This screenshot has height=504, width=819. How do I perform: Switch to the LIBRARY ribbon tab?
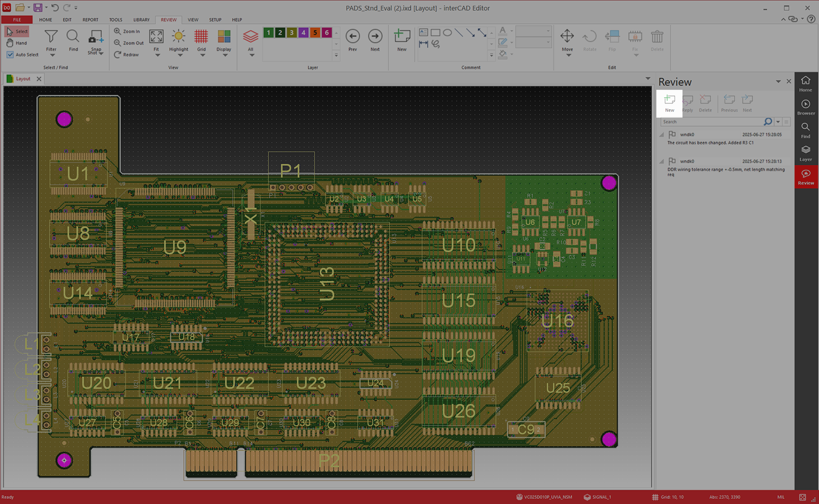click(142, 20)
